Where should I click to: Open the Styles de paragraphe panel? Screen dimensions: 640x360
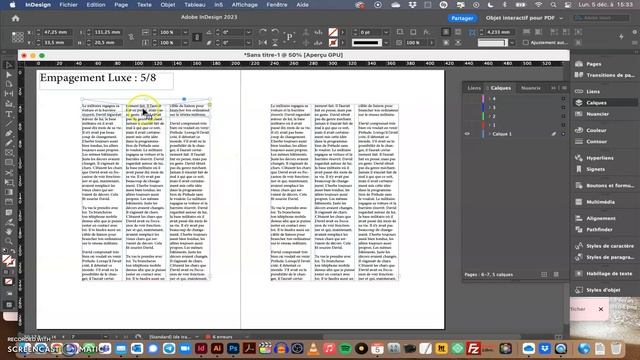coord(605,257)
